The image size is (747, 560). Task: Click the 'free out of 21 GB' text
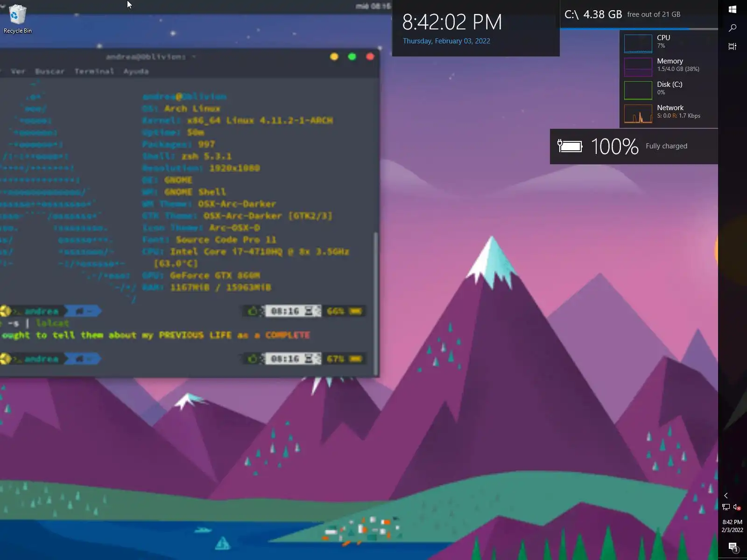tap(654, 14)
